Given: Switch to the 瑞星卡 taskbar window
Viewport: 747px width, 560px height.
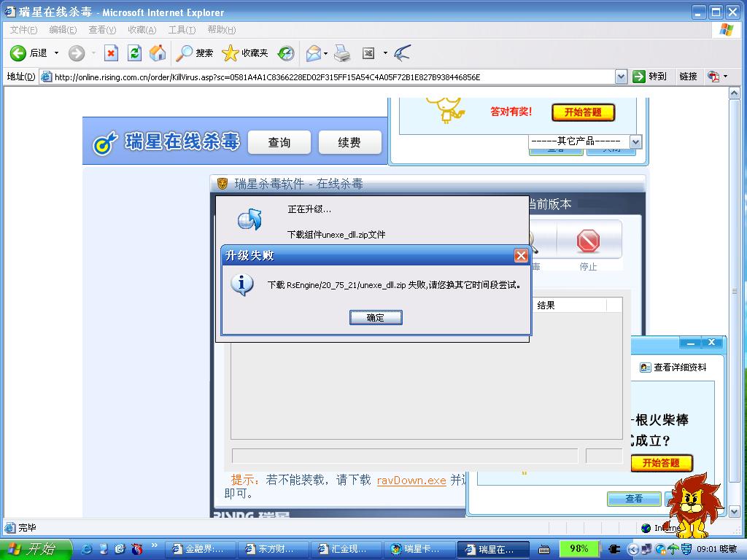Looking at the screenshot, I should [x=419, y=549].
